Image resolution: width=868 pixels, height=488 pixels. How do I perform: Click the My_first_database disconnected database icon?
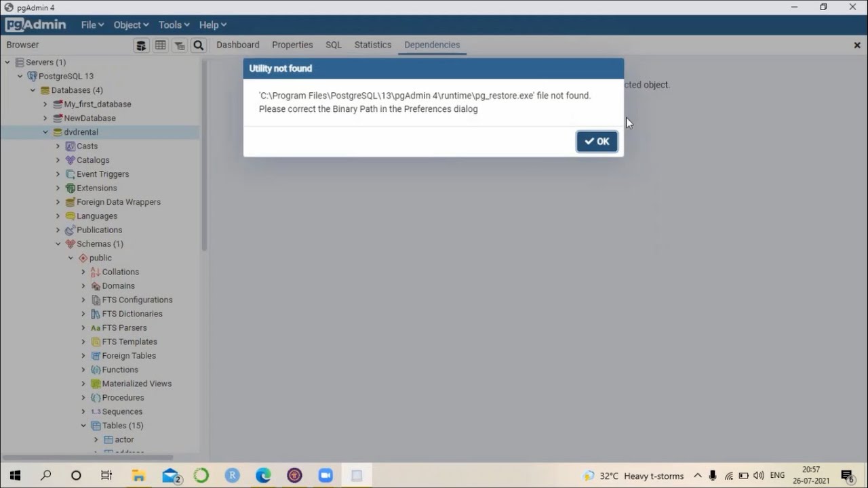tap(58, 104)
